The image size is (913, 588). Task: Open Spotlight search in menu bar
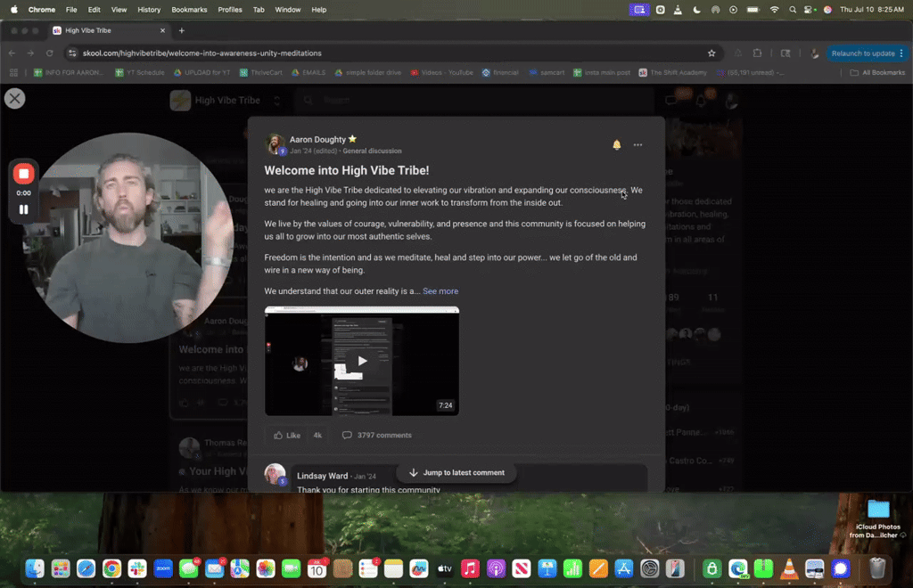(792, 9)
